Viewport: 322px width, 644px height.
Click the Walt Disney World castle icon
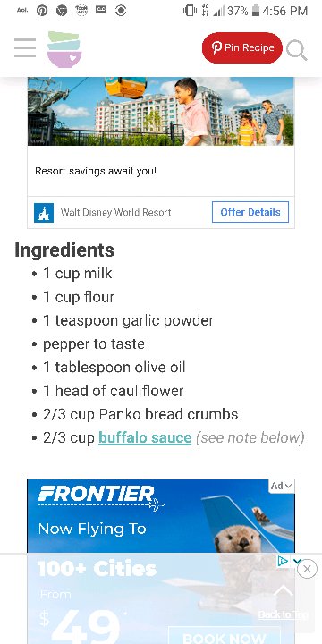44,212
